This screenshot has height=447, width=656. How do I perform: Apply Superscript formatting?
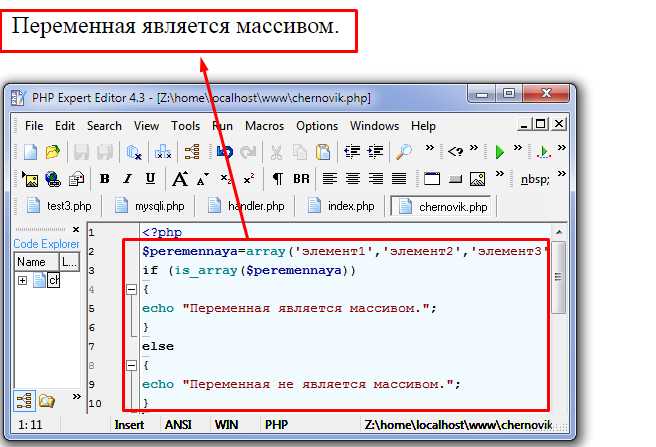coord(249,179)
